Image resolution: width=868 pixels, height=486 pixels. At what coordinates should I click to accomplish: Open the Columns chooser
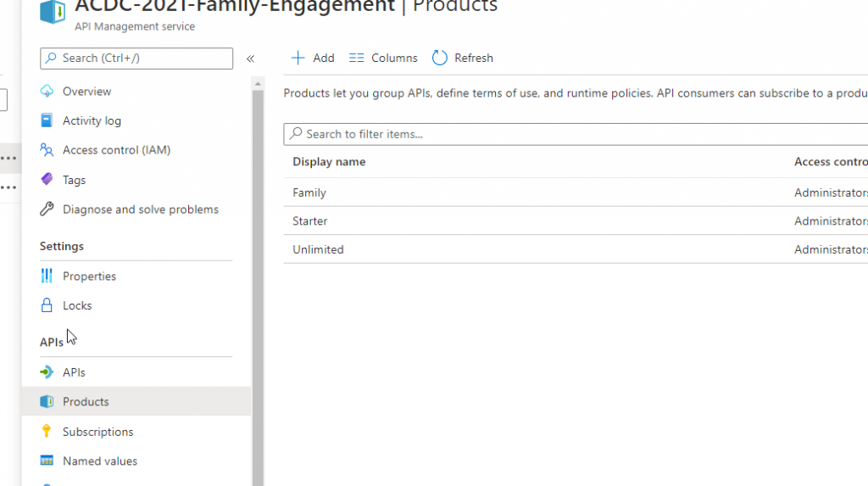[x=383, y=59]
